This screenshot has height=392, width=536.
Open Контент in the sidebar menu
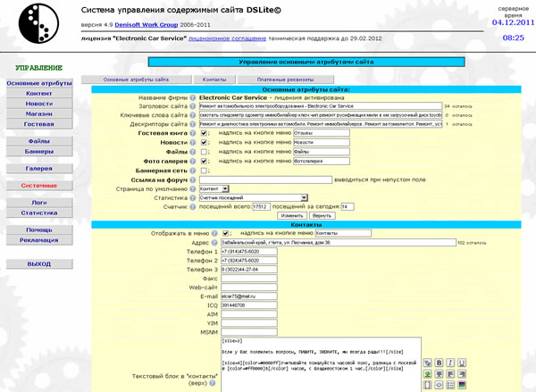pyautogui.click(x=39, y=94)
